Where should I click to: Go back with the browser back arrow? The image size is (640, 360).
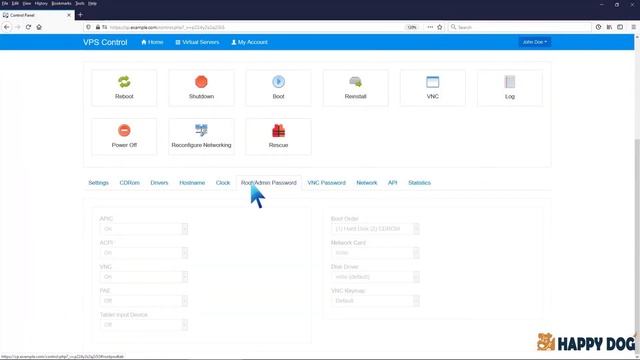(7, 27)
